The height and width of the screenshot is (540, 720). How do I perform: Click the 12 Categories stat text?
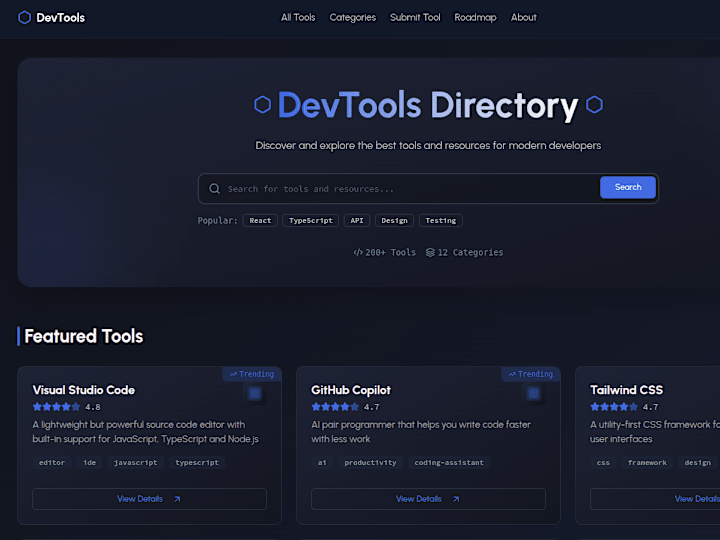470,252
